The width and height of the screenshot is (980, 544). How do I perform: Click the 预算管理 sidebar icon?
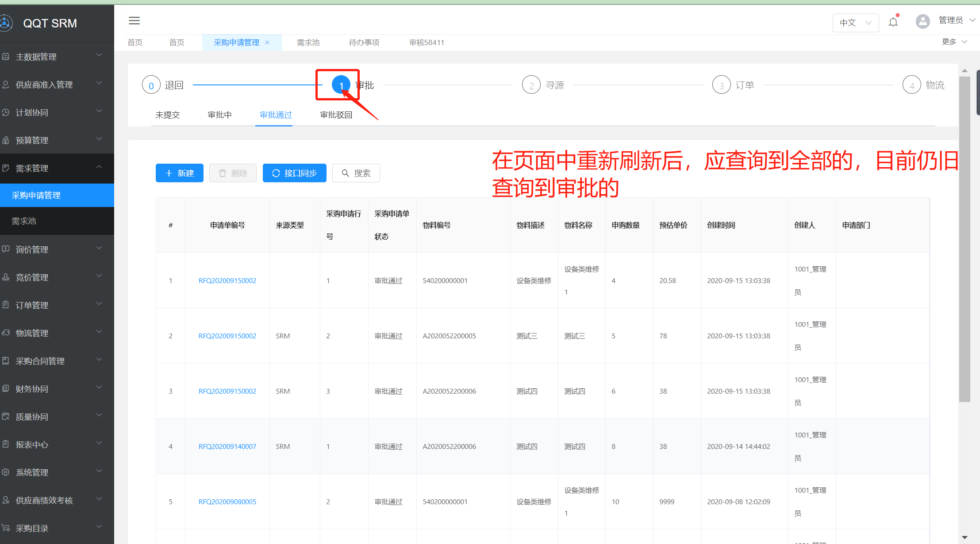click(6, 140)
